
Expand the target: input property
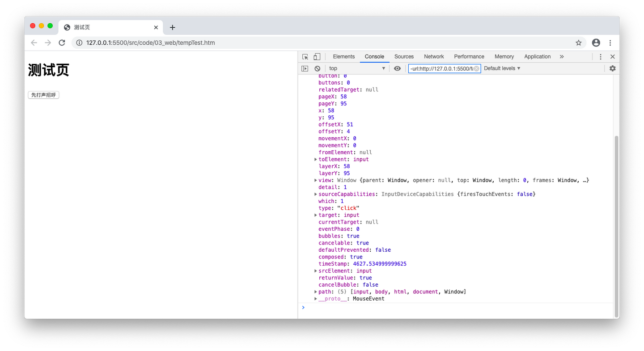[x=316, y=215]
